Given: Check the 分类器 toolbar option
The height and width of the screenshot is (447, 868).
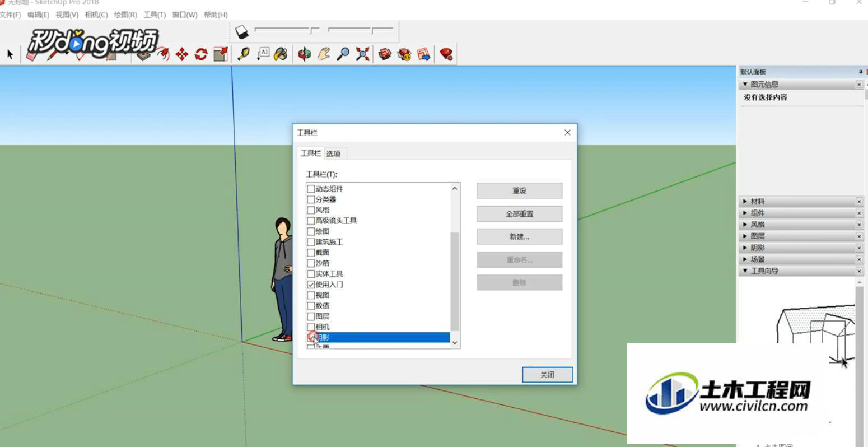Looking at the screenshot, I should 311,199.
